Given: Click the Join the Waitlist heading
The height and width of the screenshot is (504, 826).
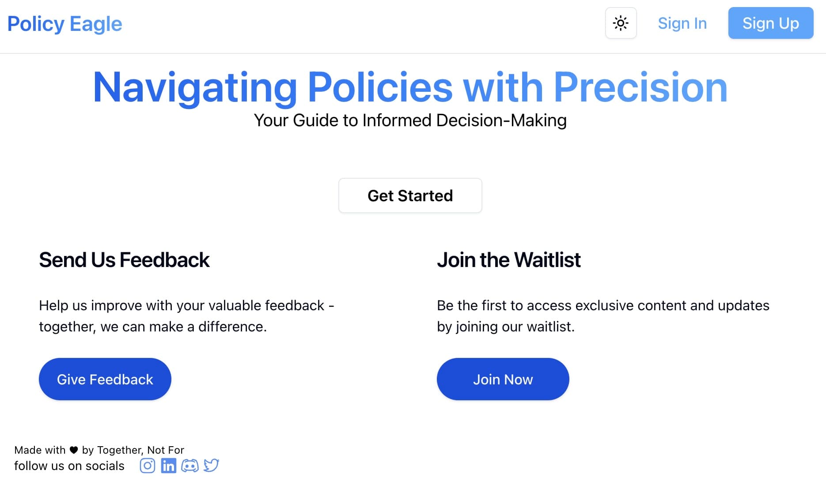Looking at the screenshot, I should 508,260.
